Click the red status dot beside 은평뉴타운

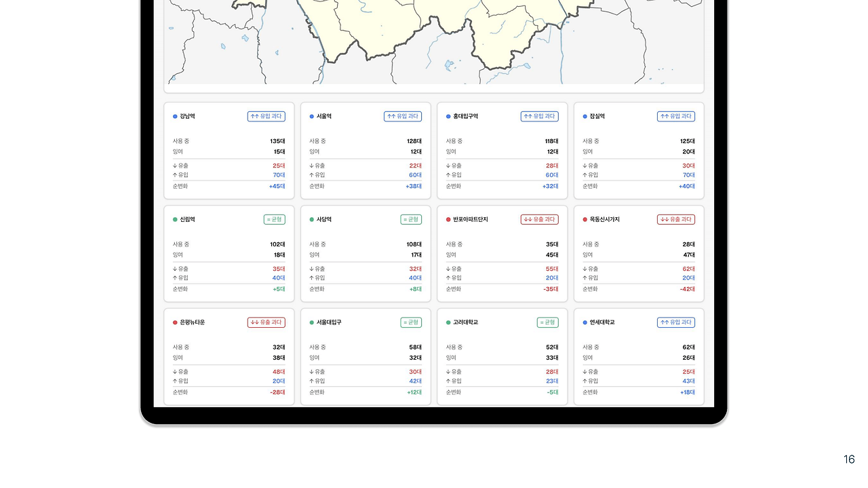pyautogui.click(x=175, y=322)
